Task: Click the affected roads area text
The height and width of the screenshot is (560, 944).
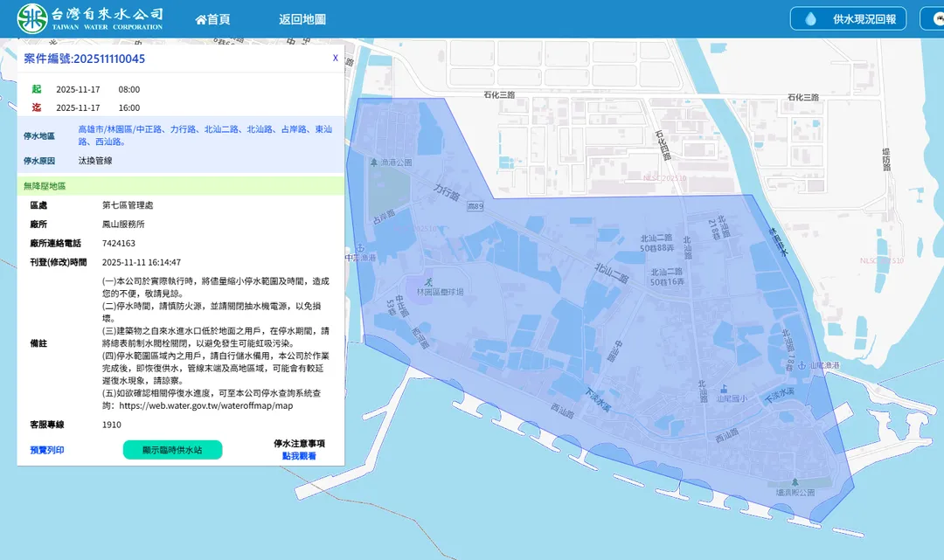Action: coord(205,135)
